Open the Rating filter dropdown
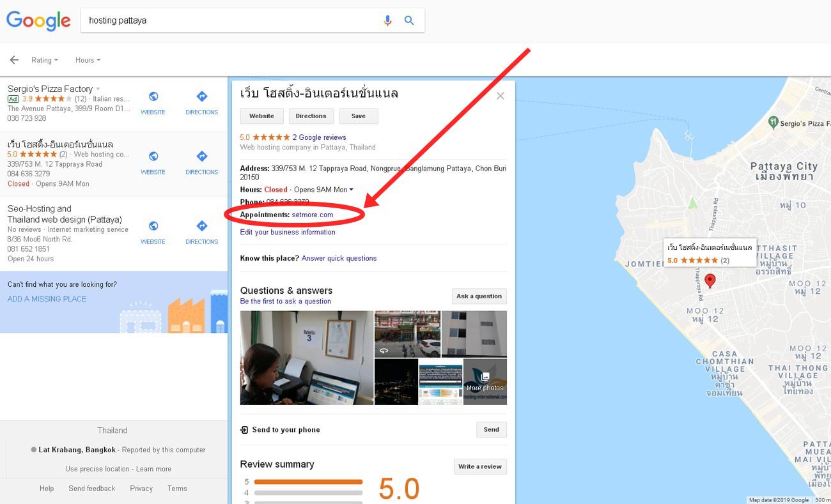Viewport: 831px width, 504px height. 45,60
